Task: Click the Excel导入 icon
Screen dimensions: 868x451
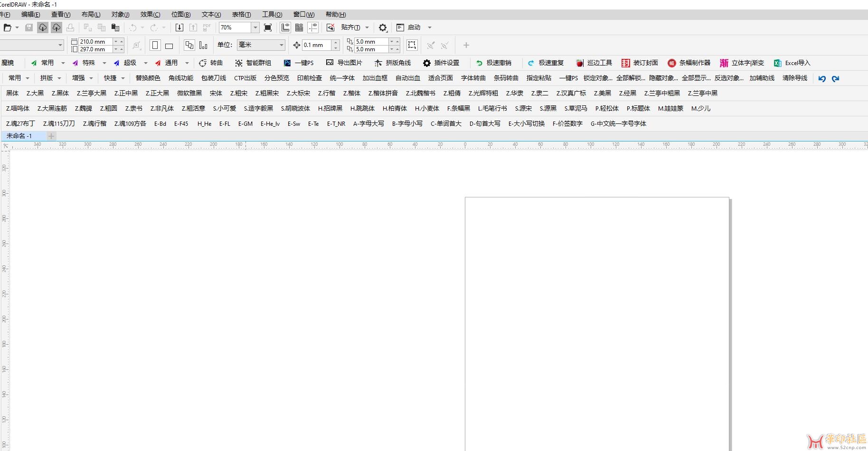Action: coord(777,63)
